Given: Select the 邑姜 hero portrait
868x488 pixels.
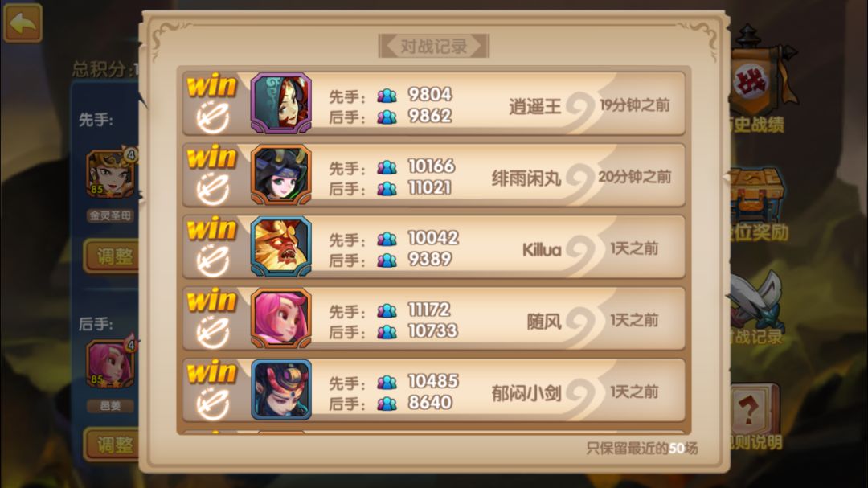Looking at the screenshot, I should click(111, 363).
